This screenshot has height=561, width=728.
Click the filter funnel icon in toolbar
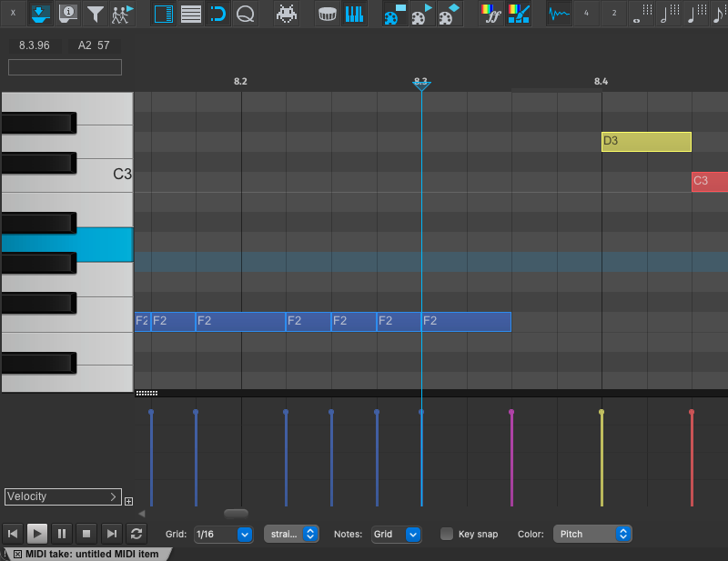(95, 14)
